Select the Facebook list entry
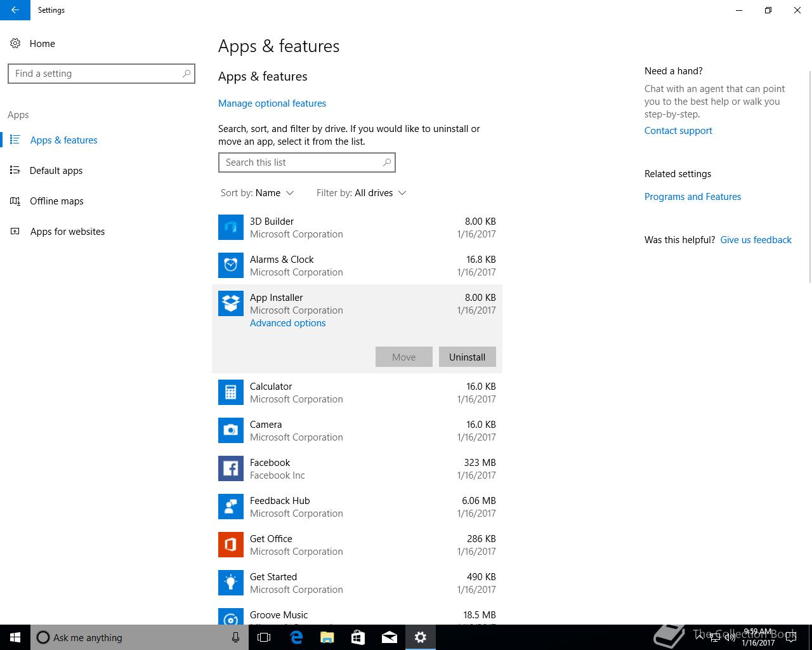 (357, 468)
